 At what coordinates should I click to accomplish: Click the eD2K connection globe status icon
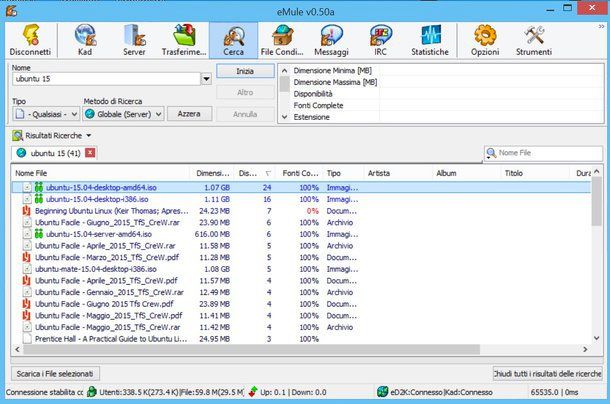tap(383, 392)
